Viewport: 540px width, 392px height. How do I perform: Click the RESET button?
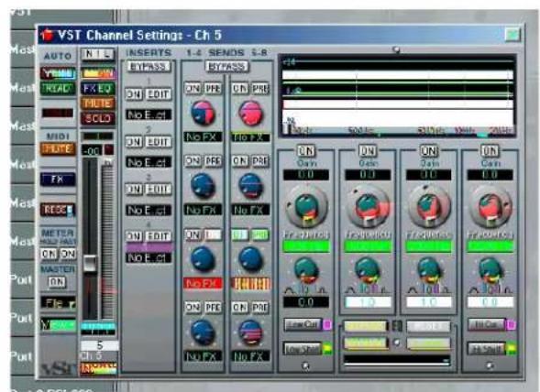point(58,210)
